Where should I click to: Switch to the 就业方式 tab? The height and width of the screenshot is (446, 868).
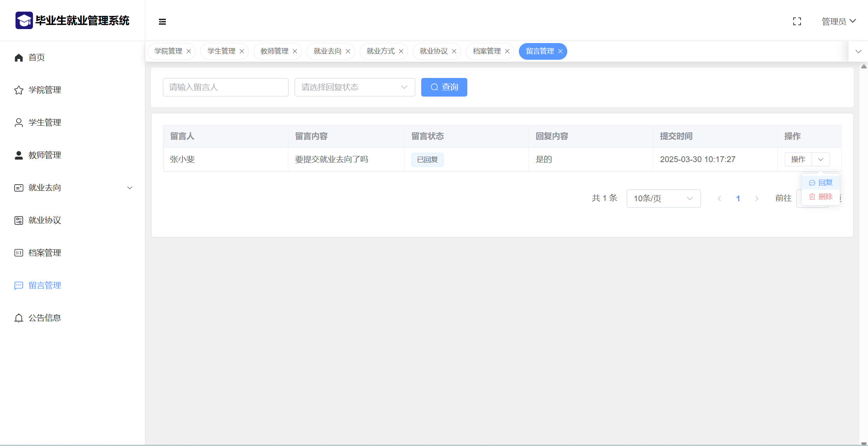click(x=380, y=51)
